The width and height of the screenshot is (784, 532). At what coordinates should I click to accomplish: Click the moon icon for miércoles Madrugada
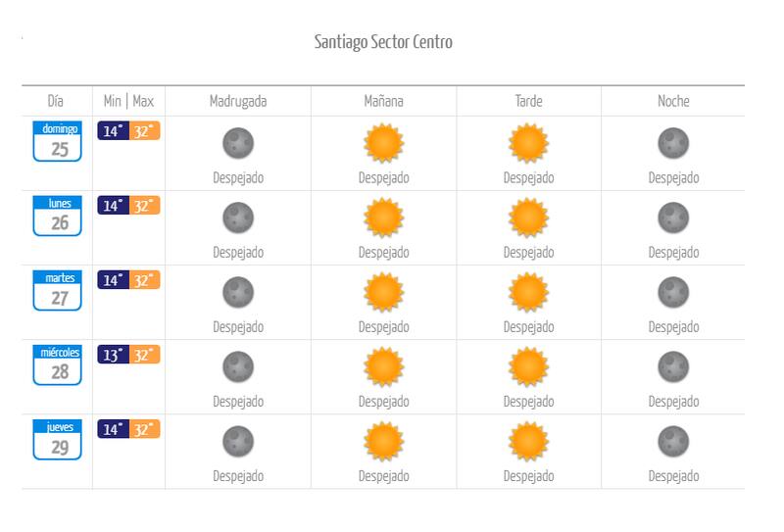[x=238, y=366]
